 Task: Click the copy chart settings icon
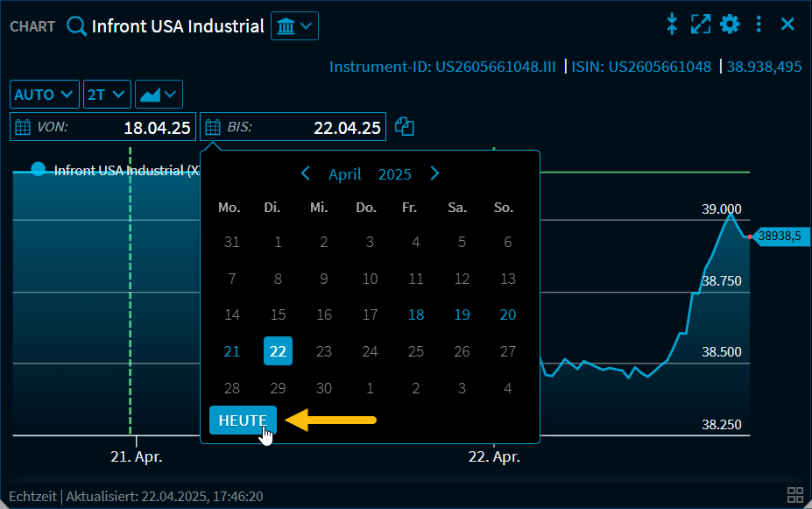404,126
